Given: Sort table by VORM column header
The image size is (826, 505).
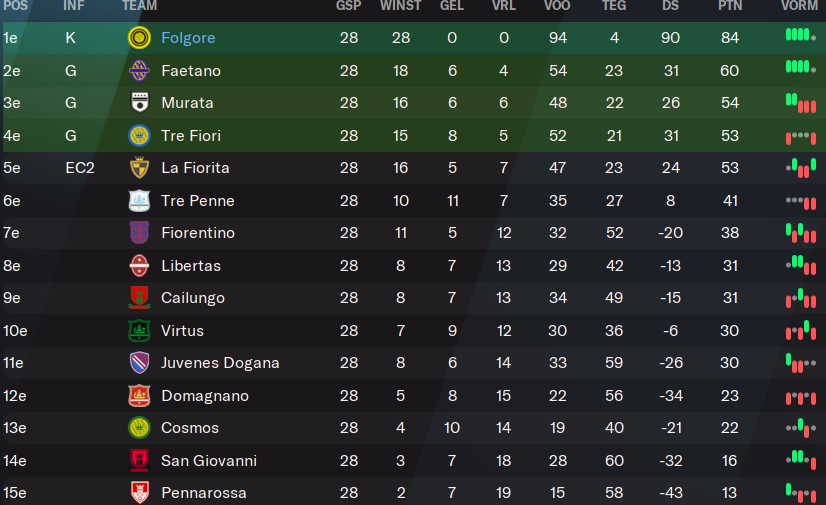Looking at the screenshot, I should tap(800, 6).
